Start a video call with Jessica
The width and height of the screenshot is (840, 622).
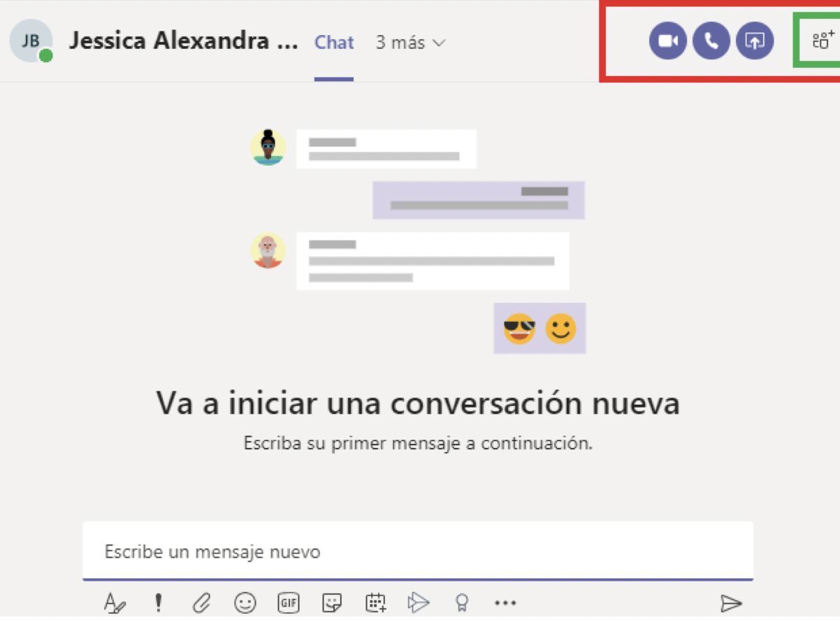coord(667,41)
